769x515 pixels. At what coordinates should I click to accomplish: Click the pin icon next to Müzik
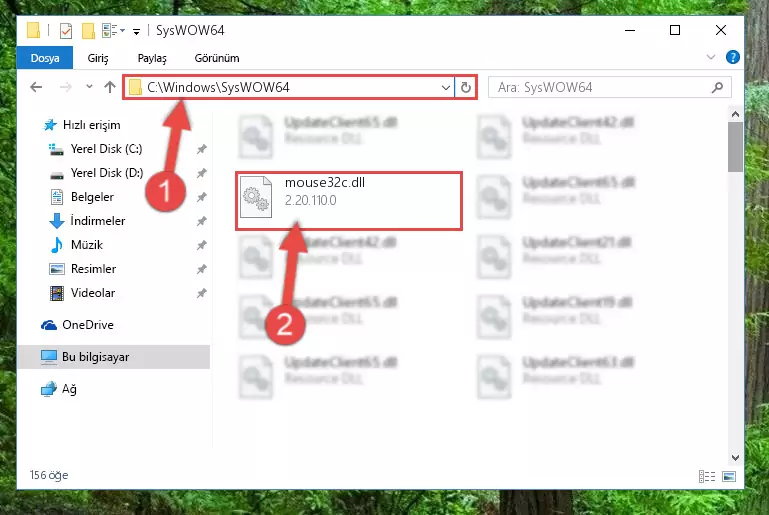202,245
